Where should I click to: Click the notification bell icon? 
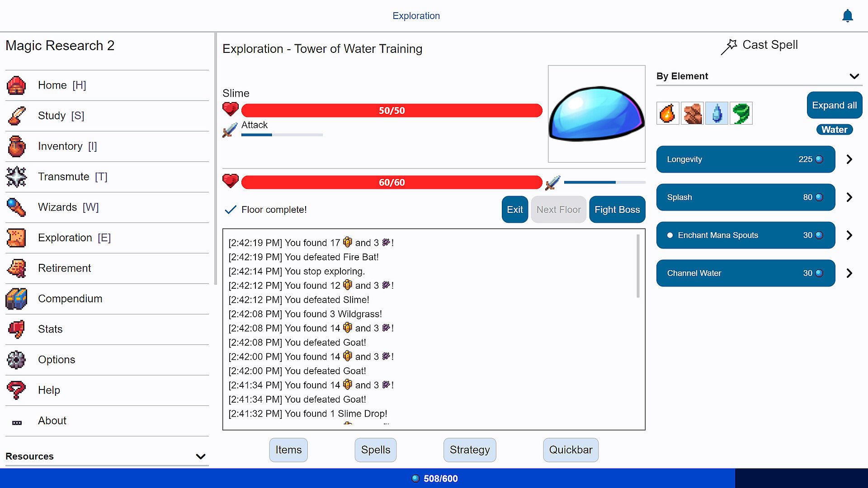coord(847,16)
